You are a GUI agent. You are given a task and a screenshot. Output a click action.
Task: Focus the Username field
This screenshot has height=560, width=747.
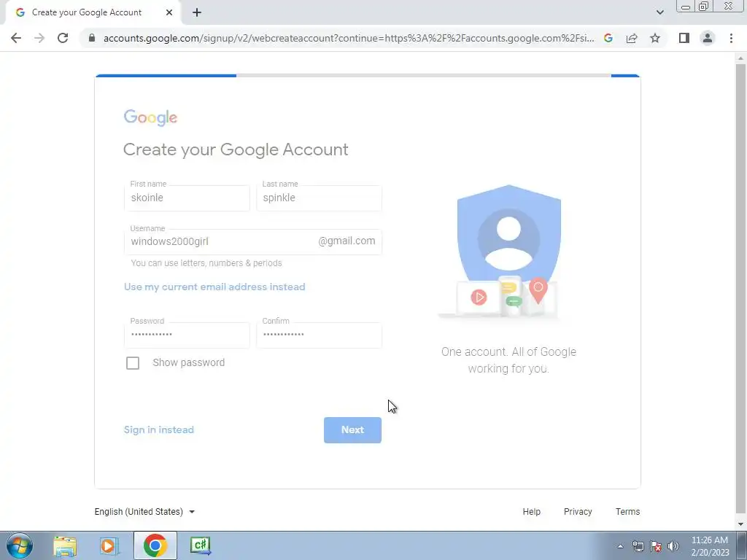[252, 242]
